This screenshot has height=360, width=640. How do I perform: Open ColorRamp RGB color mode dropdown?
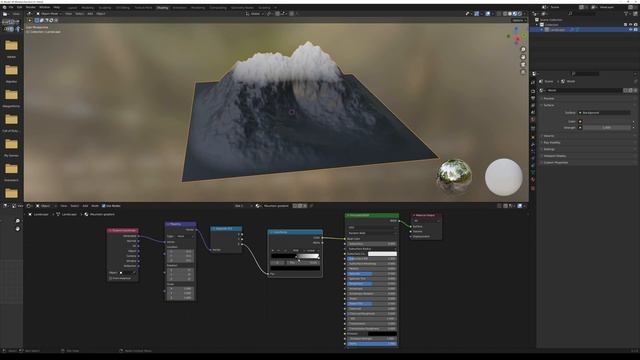click(297, 251)
